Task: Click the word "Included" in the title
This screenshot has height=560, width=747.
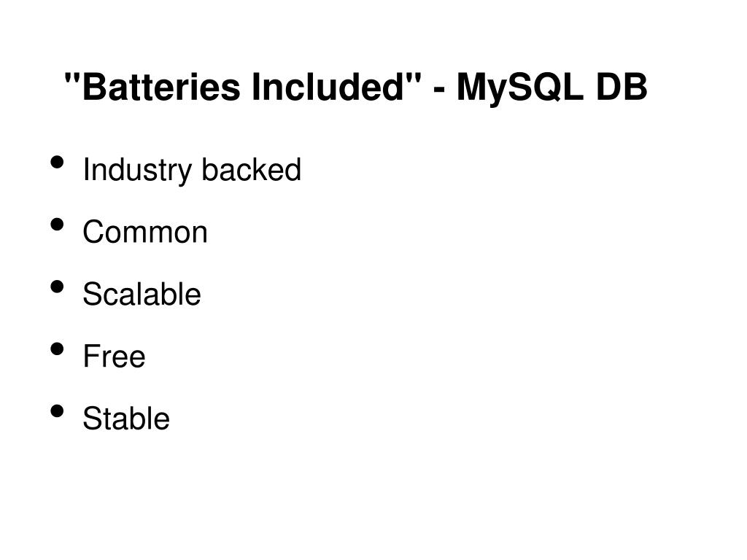Action: (328, 87)
